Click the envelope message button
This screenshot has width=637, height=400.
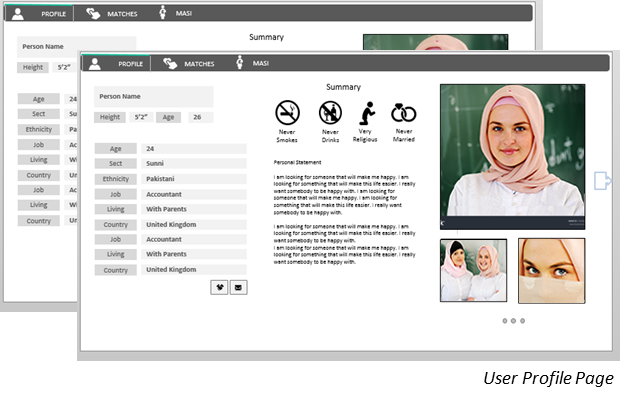point(238,287)
